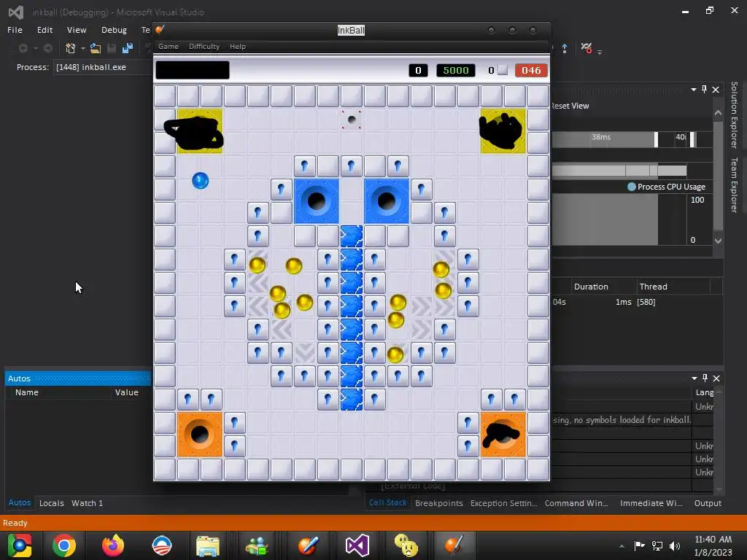This screenshot has width=747, height=560.
Task: Open Visual Studio Debug menu
Action: [x=114, y=29]
